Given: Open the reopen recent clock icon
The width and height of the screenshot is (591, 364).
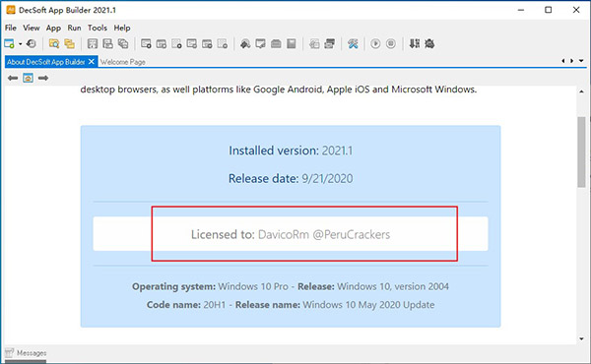Looking at the screenshot, I should click(x=32, y=43).
